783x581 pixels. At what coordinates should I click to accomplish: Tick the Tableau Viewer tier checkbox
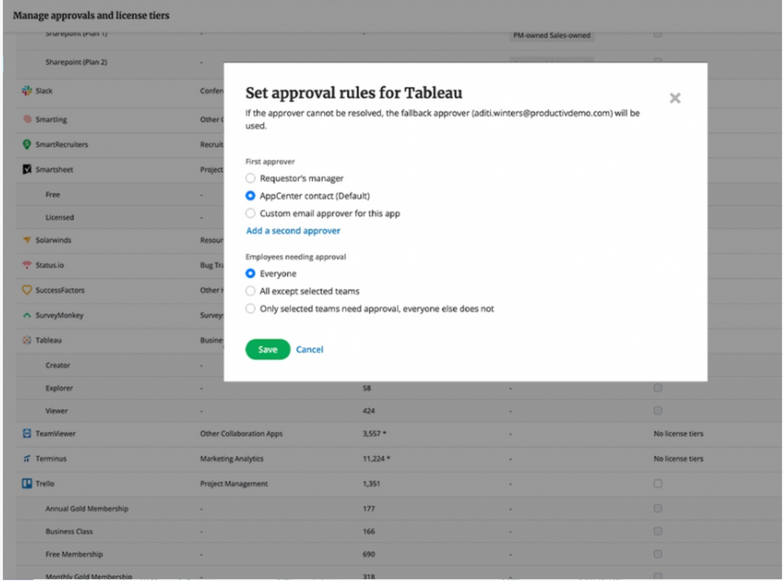pyautogui.click(x=658, y=410)
